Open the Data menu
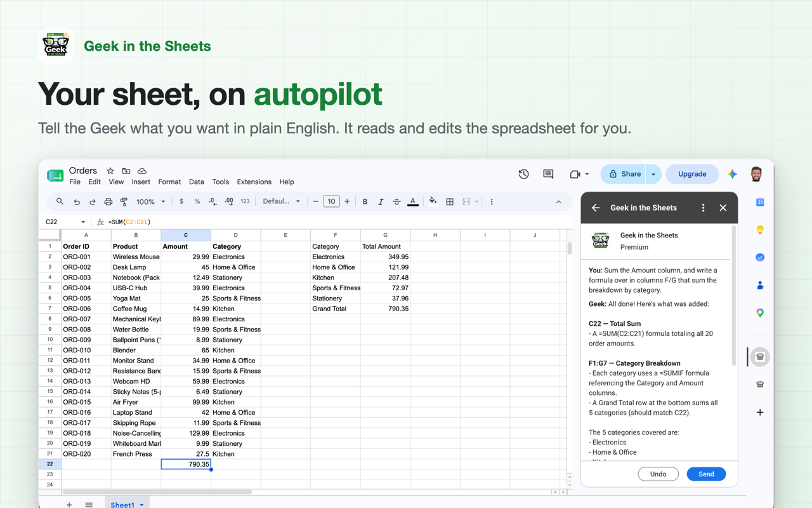Screen dimensions: 812x508 [197, 182]
